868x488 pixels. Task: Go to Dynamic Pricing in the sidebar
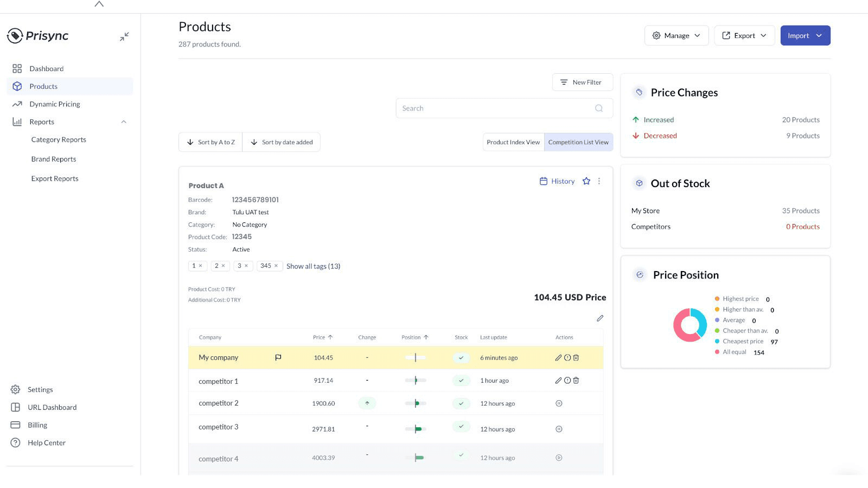[x=54, y=104]
